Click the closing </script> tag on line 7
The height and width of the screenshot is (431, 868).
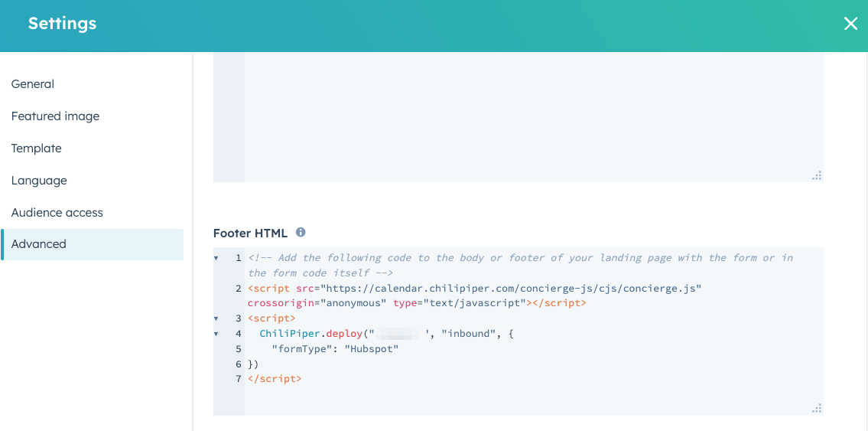click(275, 380)
